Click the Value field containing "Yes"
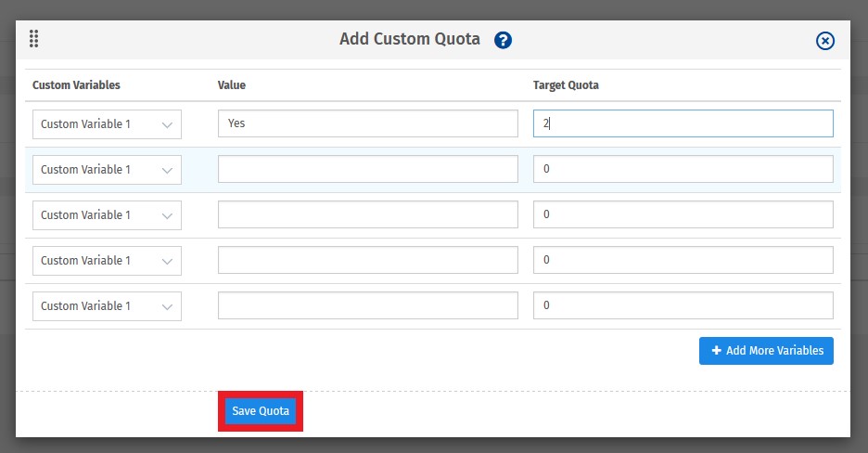The width and height of the screenshot is (868, 453). 367,124
